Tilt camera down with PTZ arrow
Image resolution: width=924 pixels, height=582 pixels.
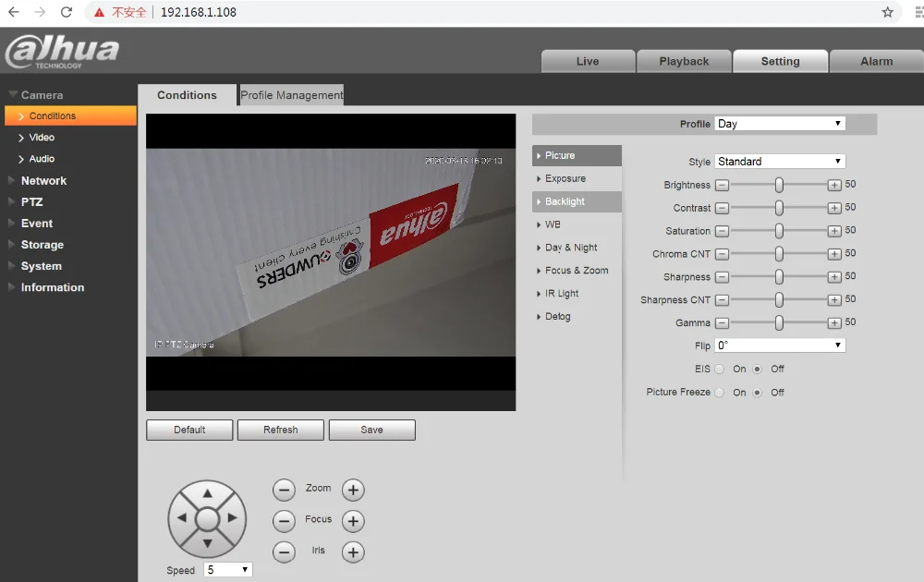(x=207, y=543)
